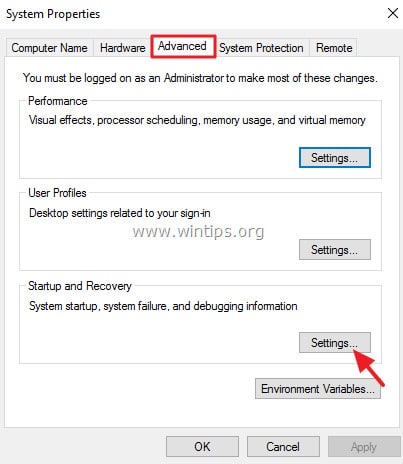Click the system startup description text
Image resolution: width=403 pixels, height=464 pixels.
point(163,306)
